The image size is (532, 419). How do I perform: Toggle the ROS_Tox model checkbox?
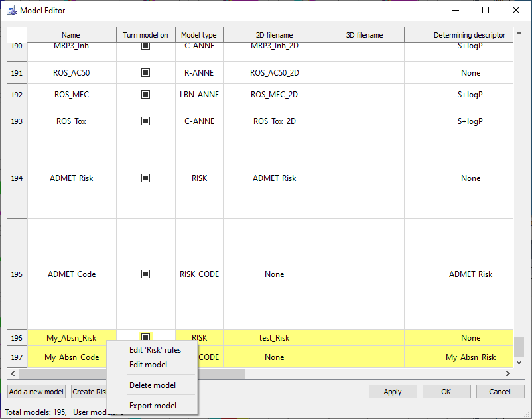[145, 121]
